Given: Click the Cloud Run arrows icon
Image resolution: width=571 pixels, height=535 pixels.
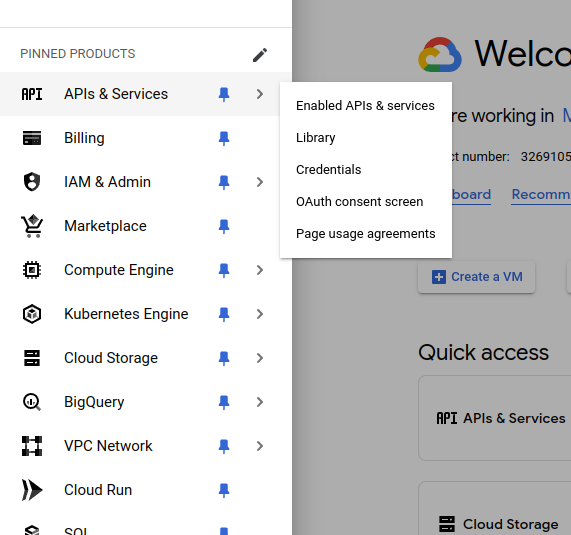Looking at the screenshot, I should pyautogui.click(x=32, y=490).
